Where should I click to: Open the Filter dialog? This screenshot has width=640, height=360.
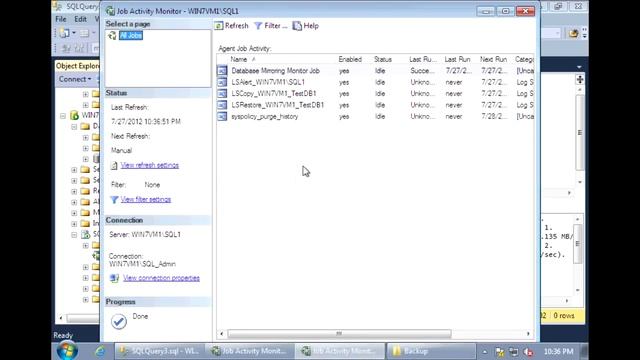pos(271,26)
